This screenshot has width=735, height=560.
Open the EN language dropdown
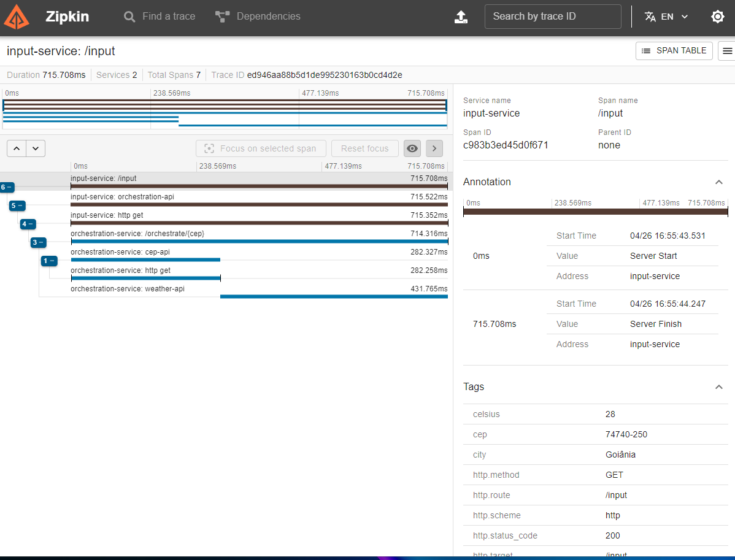point(666,17)
